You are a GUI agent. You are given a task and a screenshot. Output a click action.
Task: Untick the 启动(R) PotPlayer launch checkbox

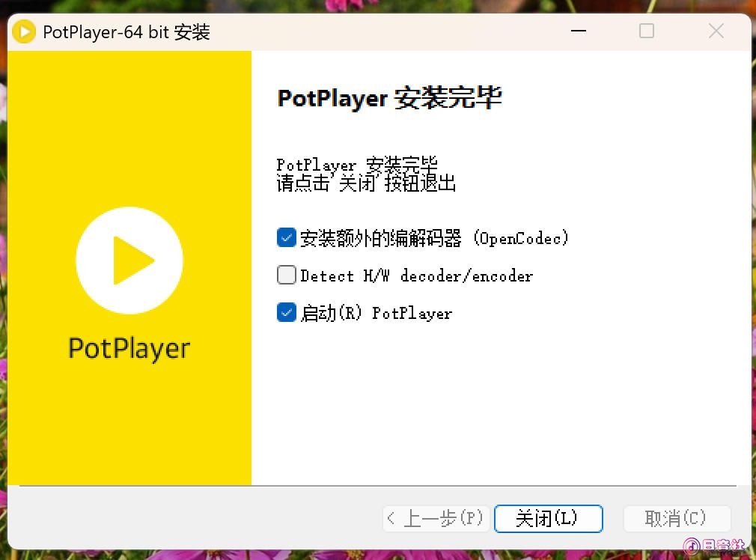286,312
